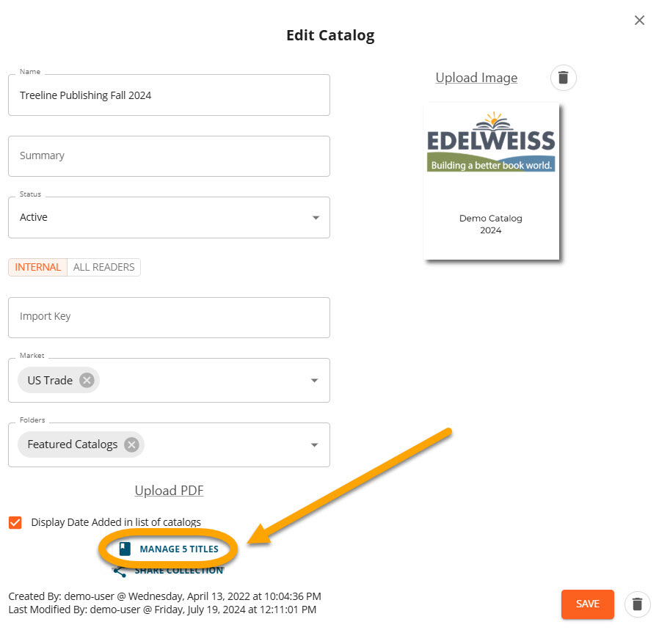Click the Share Collection icon
The image size is (659, 644).
(119, 571)
